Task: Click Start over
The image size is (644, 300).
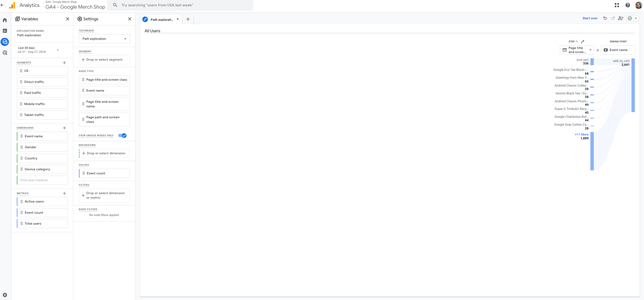Action: (x=590, y=18)
